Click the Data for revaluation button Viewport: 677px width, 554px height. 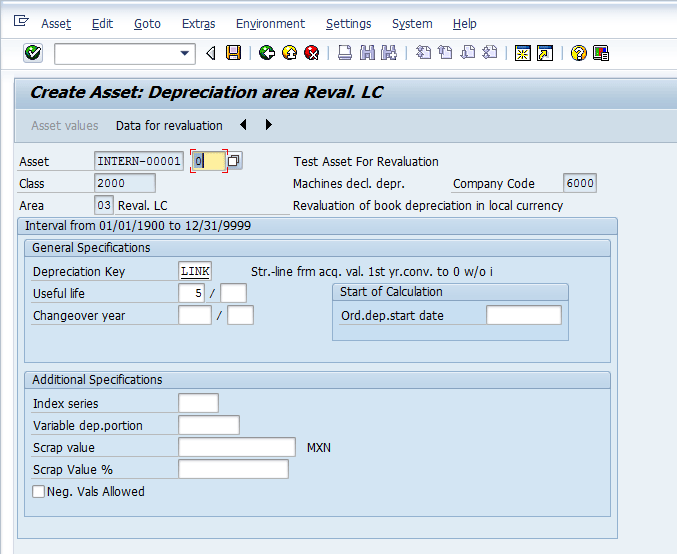(x=169, y=125)
